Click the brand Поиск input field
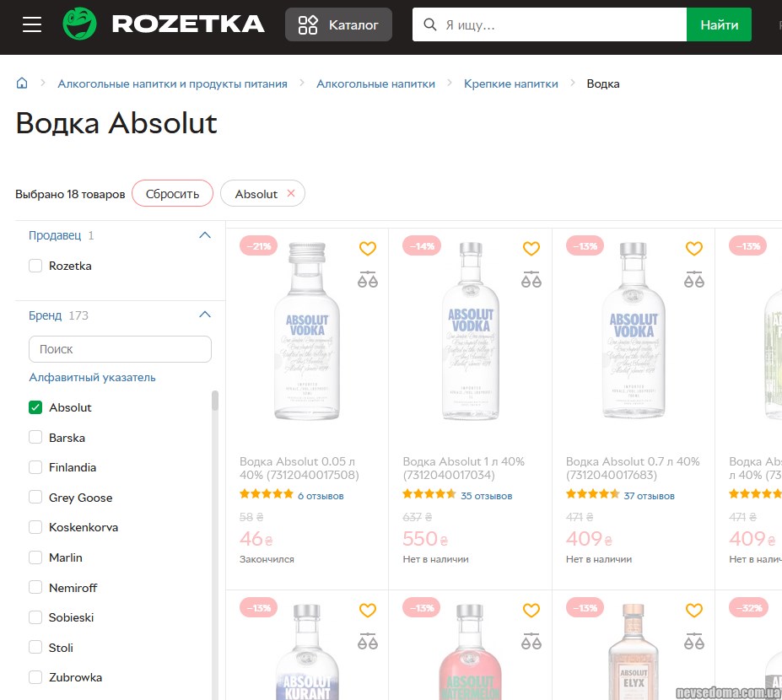 (x=120, y=349)
